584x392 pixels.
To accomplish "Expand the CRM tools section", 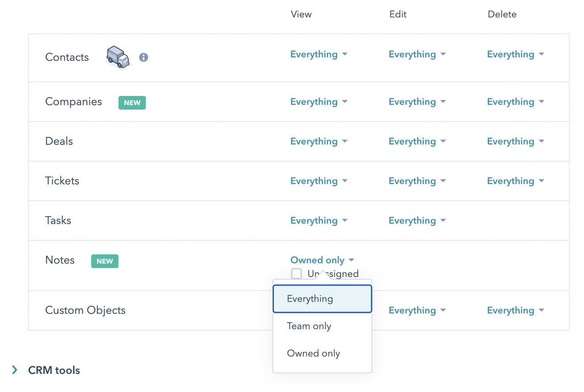I will click(53, 370).
